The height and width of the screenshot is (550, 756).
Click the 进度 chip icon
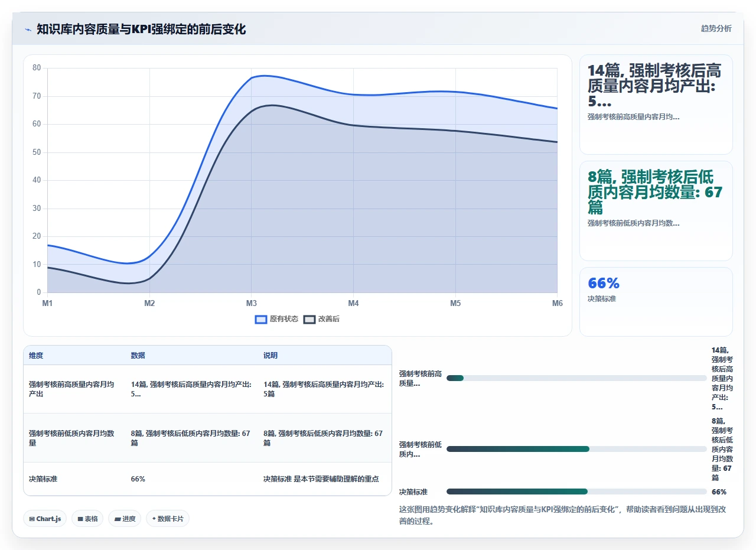(118, 519)
